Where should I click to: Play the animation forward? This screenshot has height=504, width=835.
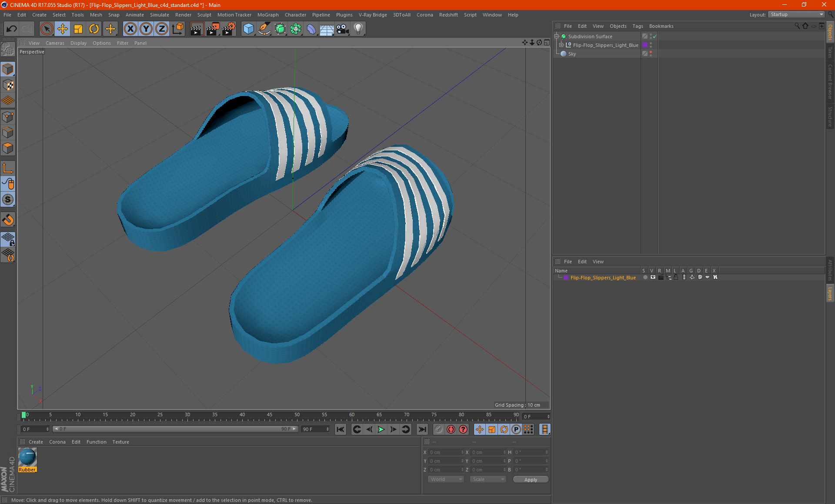pos(381,429)
